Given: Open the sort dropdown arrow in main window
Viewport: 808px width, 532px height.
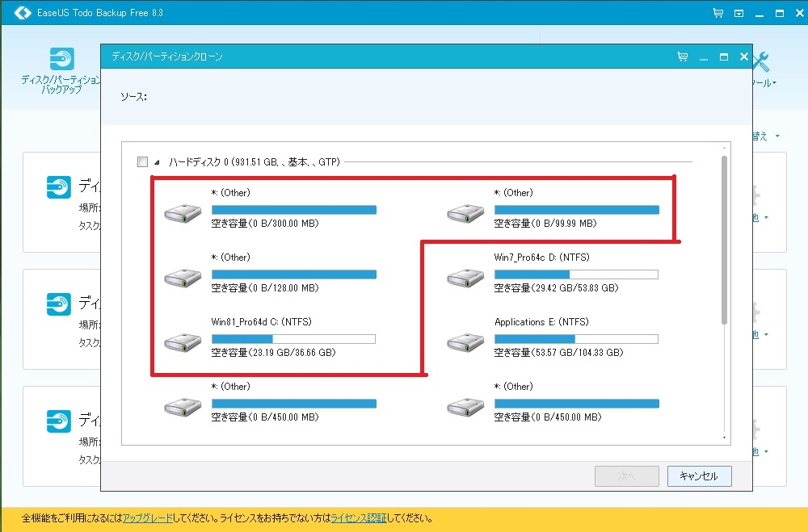Looking at the screenshot, I should click(777, 136).
